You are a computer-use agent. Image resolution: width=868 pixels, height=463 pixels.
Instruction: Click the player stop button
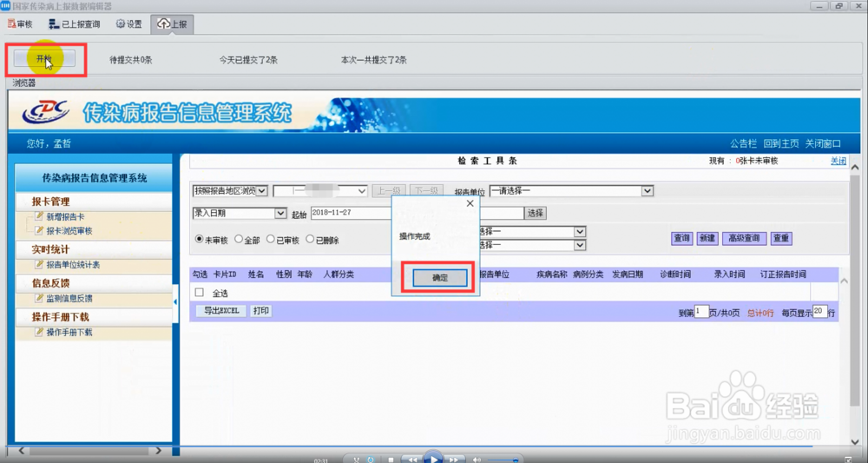(391, 460)
